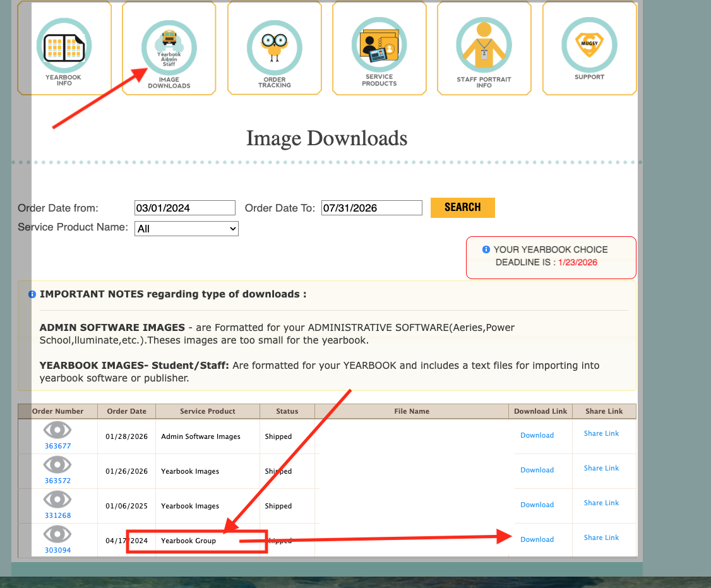The height and width of the screenshot is (588, 711).
Task: Click info icon in yearbook deadline box
Action: pyautogui.click(x=486, y=249)
